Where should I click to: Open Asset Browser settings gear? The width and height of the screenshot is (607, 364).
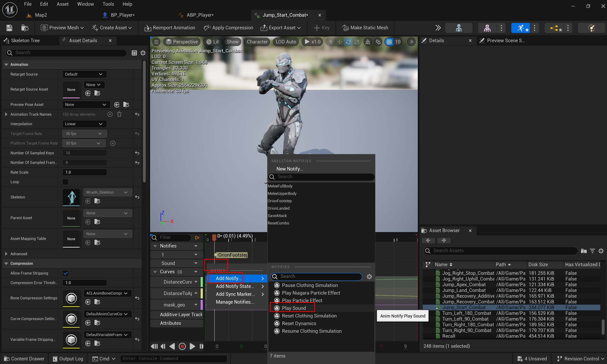601,251
